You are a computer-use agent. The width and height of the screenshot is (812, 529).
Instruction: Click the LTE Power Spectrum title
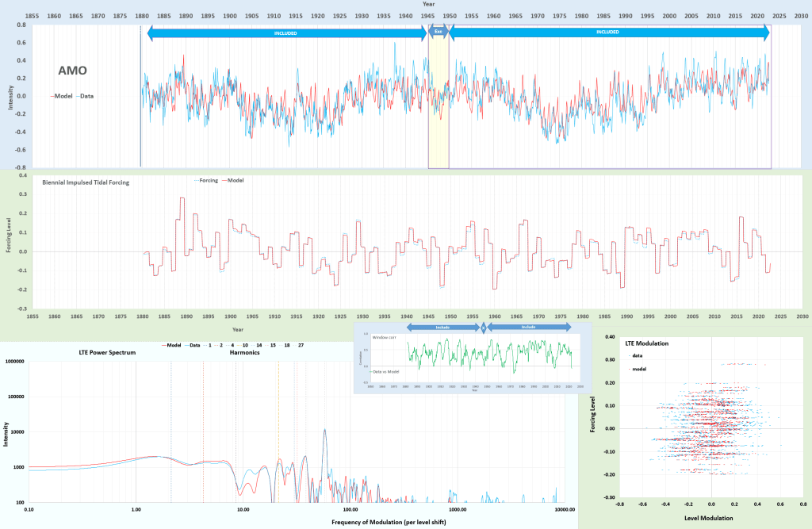[x=107, y=352]
